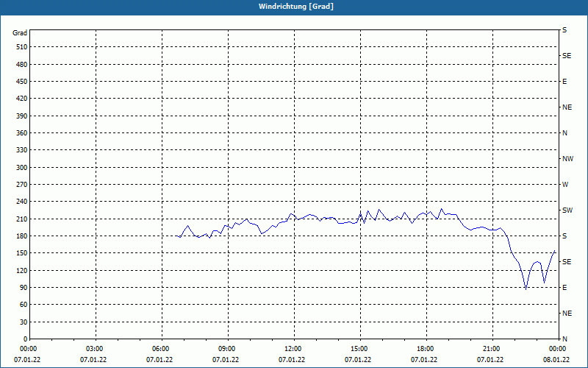Image resolution: width=588 pixels, height=368 pixels.
Task: Pick the 390 degree axis label
Action: [22, 116]
